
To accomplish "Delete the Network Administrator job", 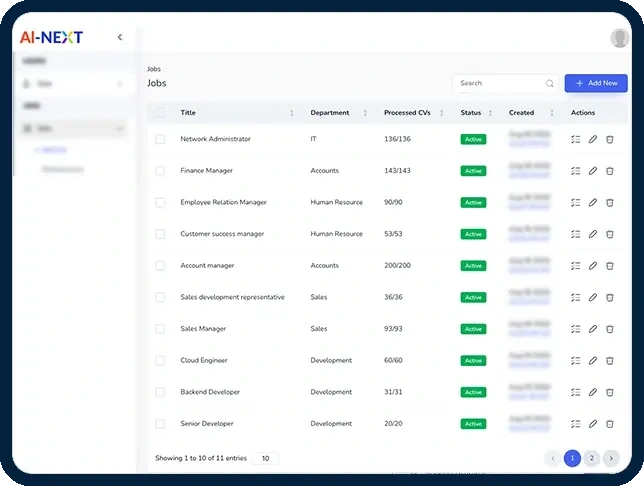I will point(610,139).
